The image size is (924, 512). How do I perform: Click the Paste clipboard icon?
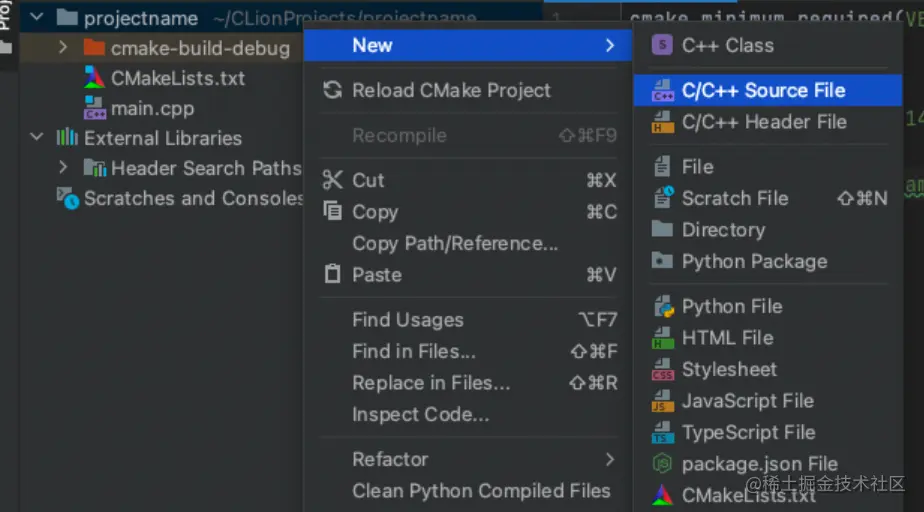tap(332, 274)
